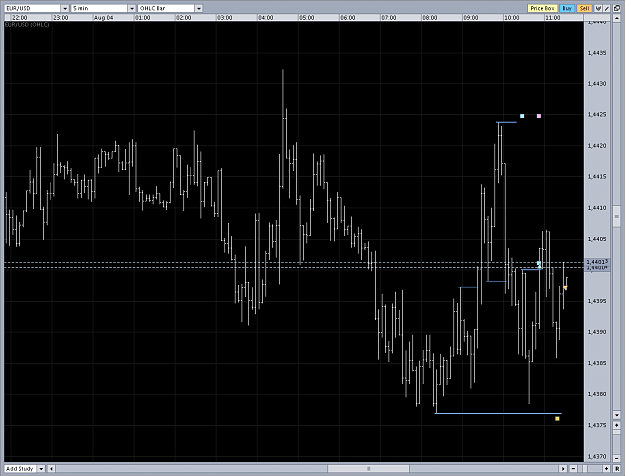Click the EUR/USD (OHLC) chart legend
Screen dimensions: 625x476
27,25
